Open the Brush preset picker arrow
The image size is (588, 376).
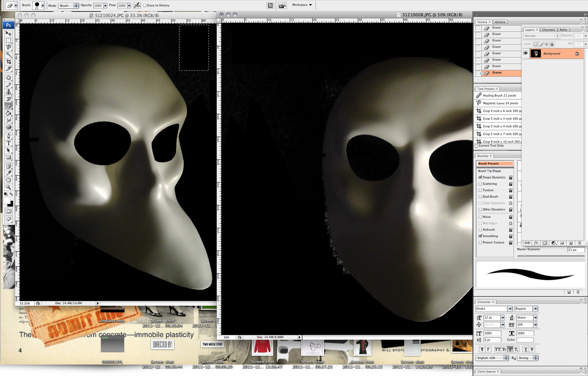[43, 6]
